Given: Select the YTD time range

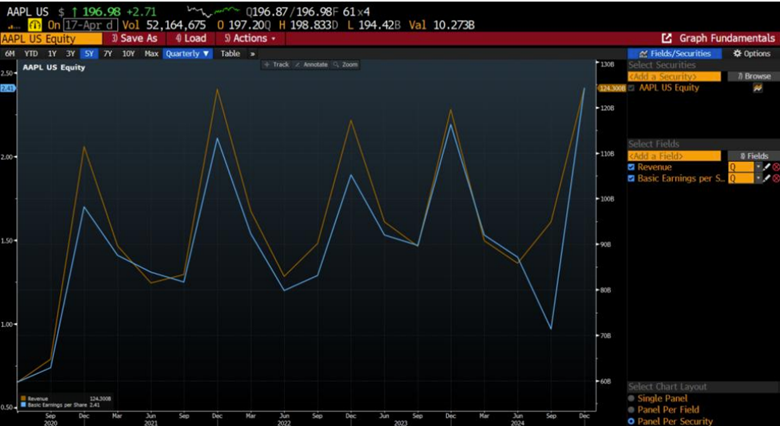Looking at the screenshot, I should coord(31,54).
